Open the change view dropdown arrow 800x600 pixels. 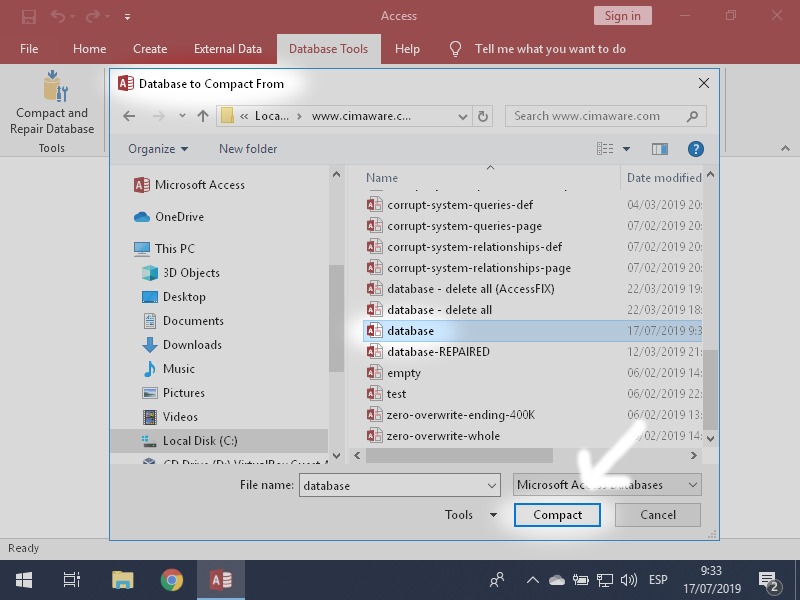tap(624, 148)
